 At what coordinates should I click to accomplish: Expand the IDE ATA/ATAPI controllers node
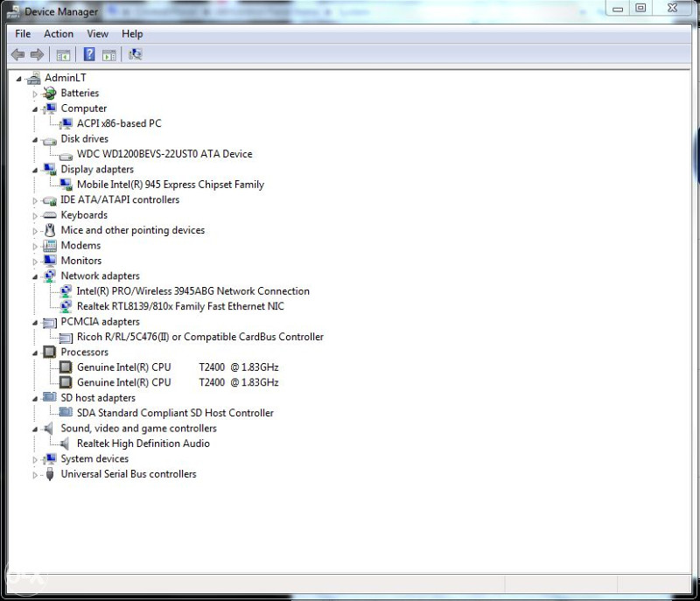click(x=35, y=201)
